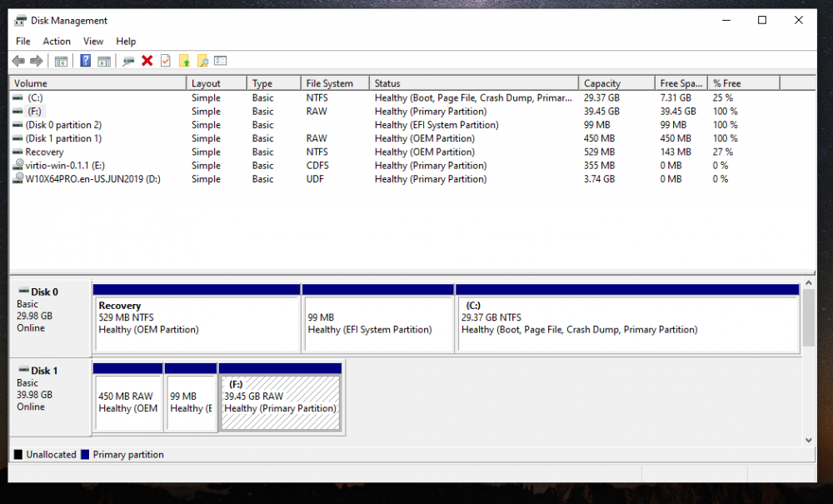The height and width of the screenshot is (504, 833).
Task: Click the Connect/Refresh drive toolbar icon
Action: [x=128, y=61]
